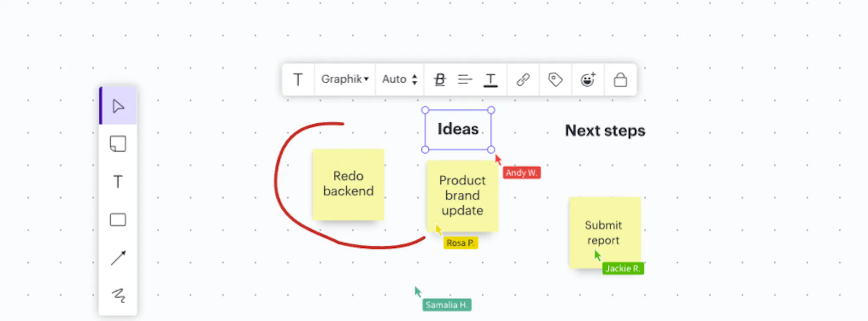Select the Redo backend sticky note

pos(348,184)
